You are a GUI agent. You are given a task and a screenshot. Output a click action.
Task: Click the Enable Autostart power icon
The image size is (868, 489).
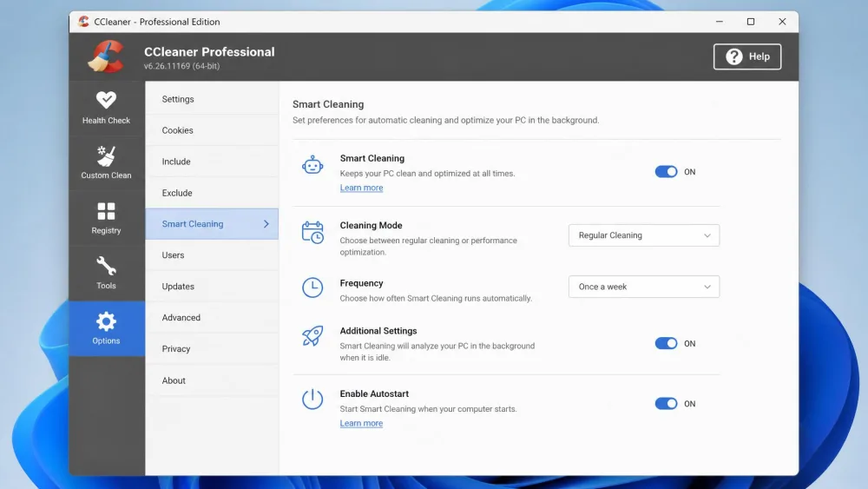312,399
